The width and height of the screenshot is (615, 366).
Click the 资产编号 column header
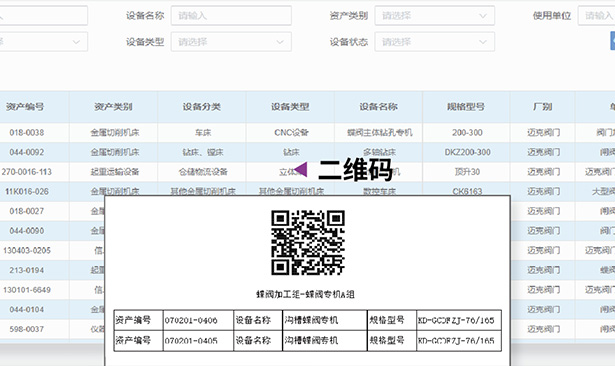(25, 107)
